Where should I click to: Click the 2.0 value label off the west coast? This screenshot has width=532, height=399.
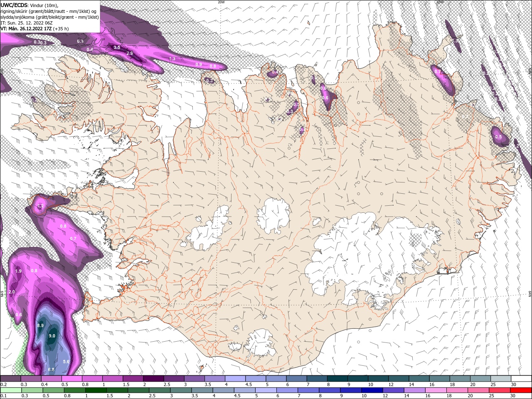[12, 292]
